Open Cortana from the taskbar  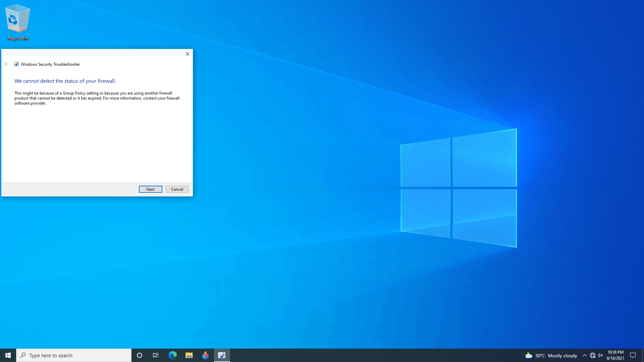[140, 355]
